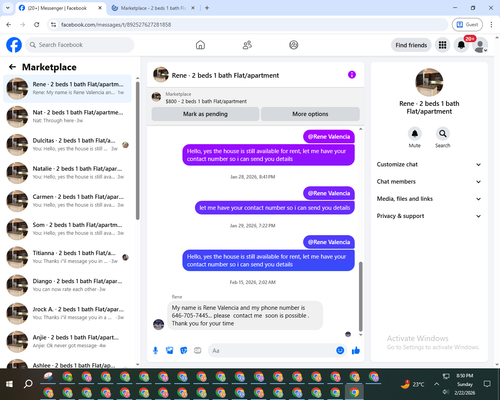Image resolution: width=500 pixels, height=400 pixels.
Task: Click the Guest profile button
Action: click(467, 25)
